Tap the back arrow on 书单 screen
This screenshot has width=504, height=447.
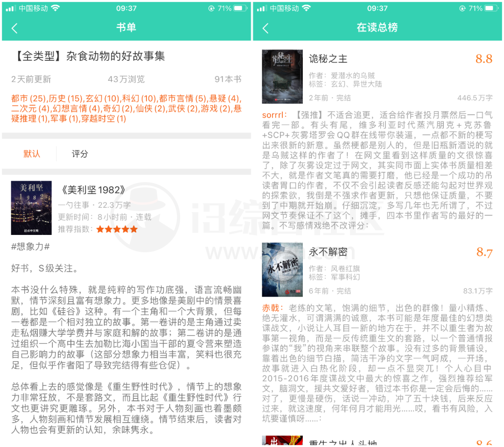[x=14, y=28]
